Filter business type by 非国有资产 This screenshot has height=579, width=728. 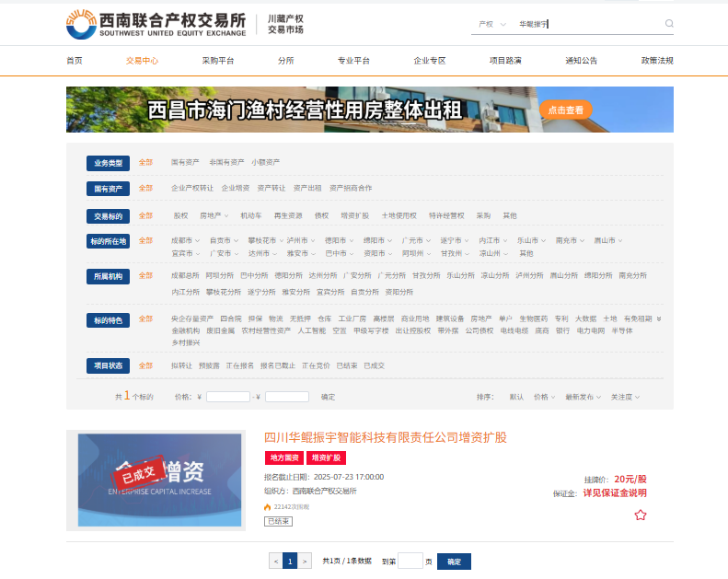tap(226, 162)
